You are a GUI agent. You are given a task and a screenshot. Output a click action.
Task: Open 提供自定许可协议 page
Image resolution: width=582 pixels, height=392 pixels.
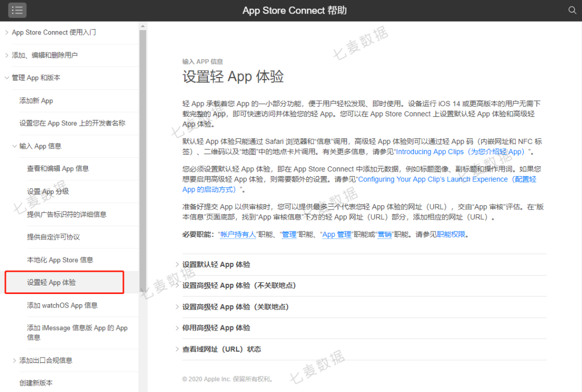[53, 237]
